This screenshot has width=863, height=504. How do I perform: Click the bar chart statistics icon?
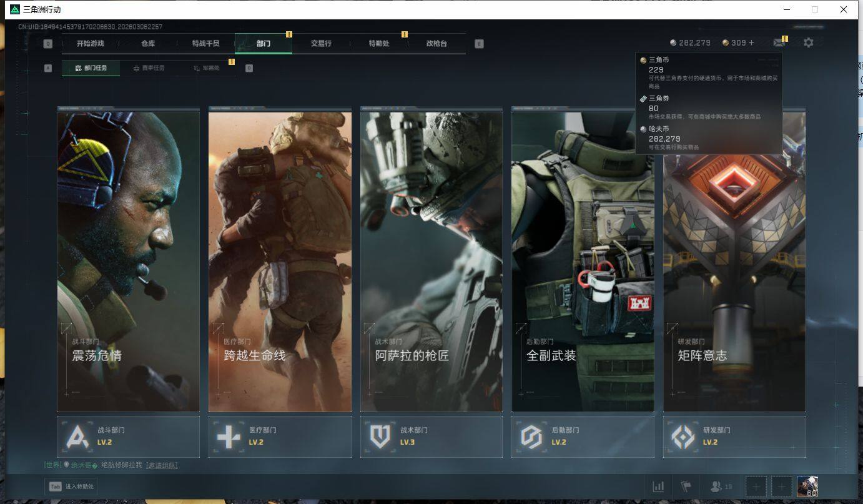pyautogui.click(x=658, y=487)
